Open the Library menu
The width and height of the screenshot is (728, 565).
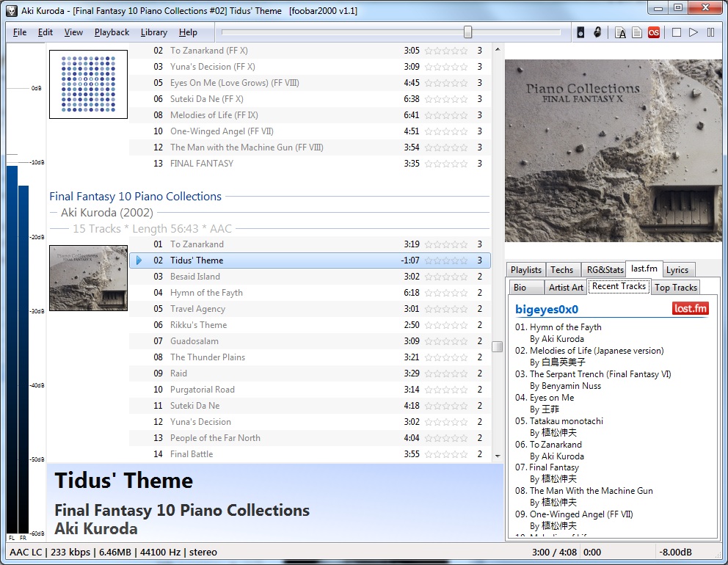click(x=153, y=32)
